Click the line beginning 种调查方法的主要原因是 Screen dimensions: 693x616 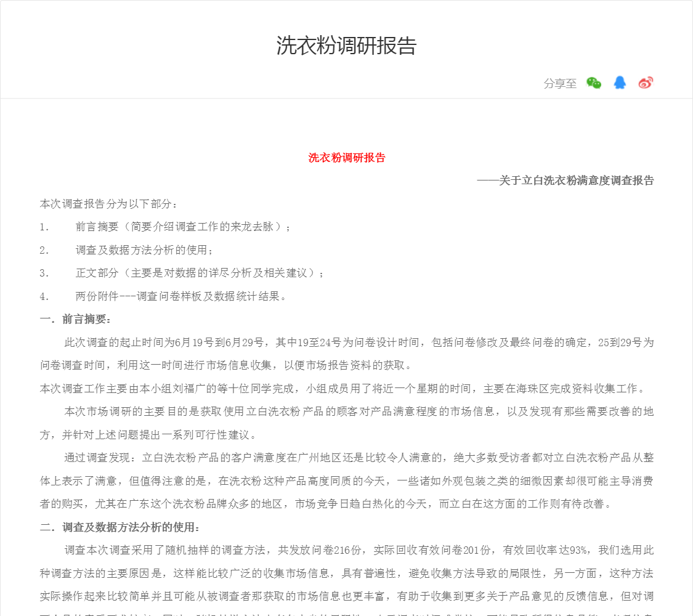(x=346, y=573)
